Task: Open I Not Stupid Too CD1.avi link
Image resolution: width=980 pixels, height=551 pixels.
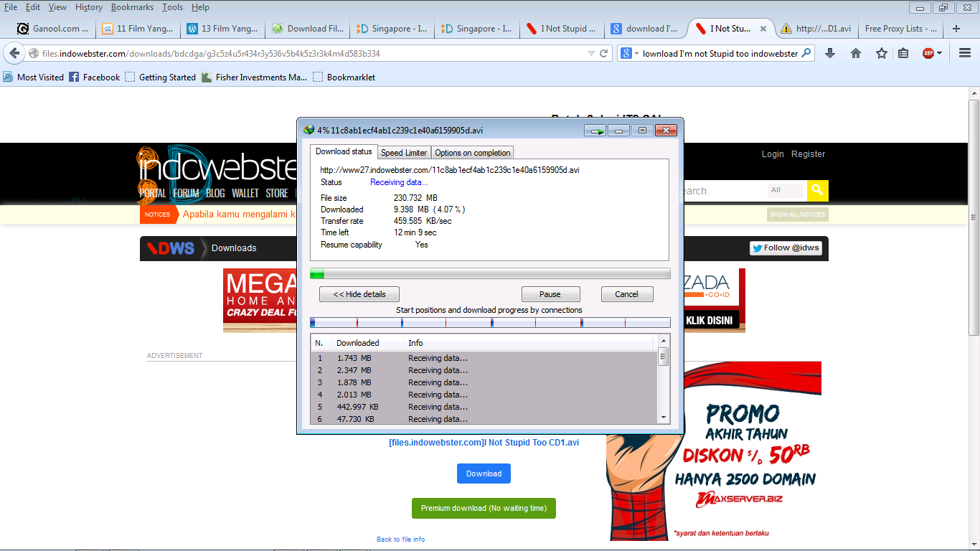Action: (484, 443)
